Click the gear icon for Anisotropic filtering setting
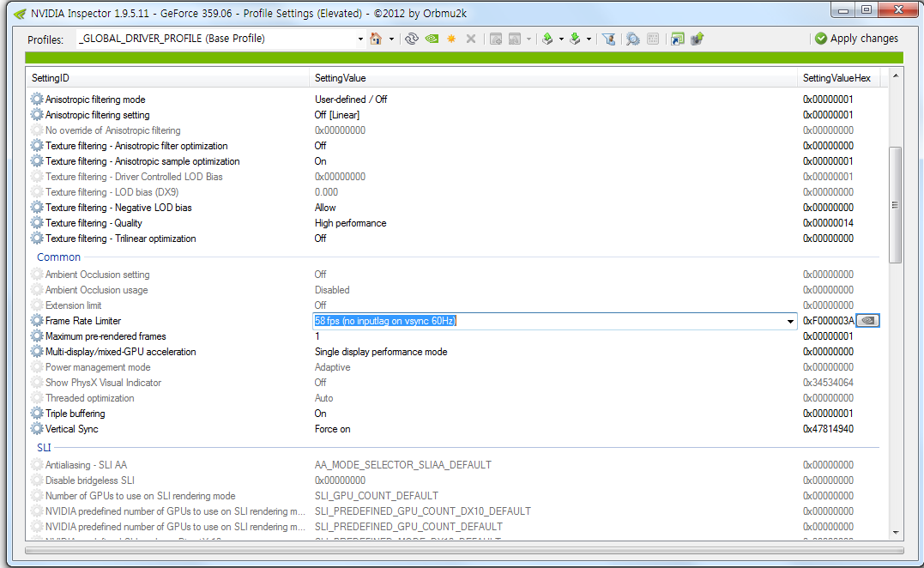Viewport: 924px width, 568px height. (x=37, y=114)
